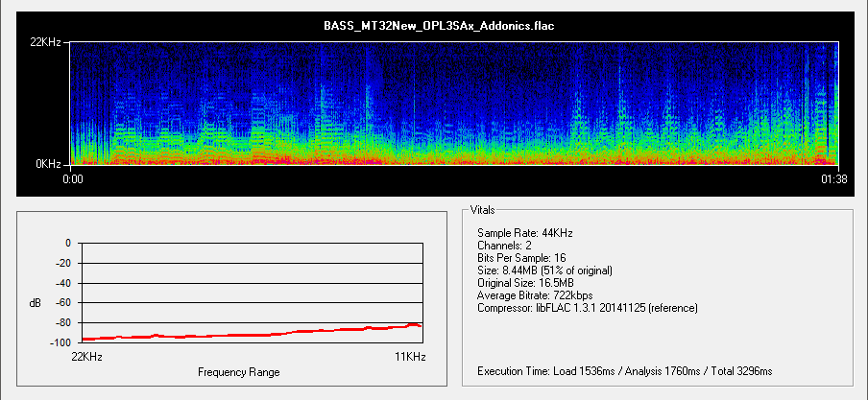Select the Frequency Range caption under the graph

point(239,371)
